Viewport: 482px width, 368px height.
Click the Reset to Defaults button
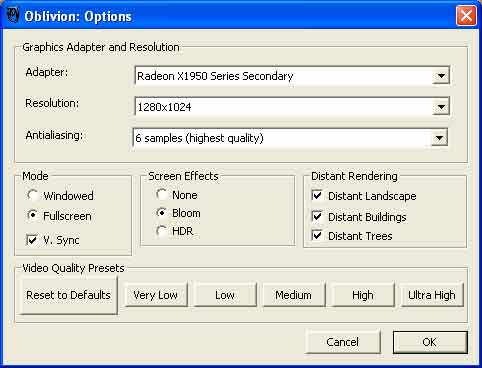[68, 295]
